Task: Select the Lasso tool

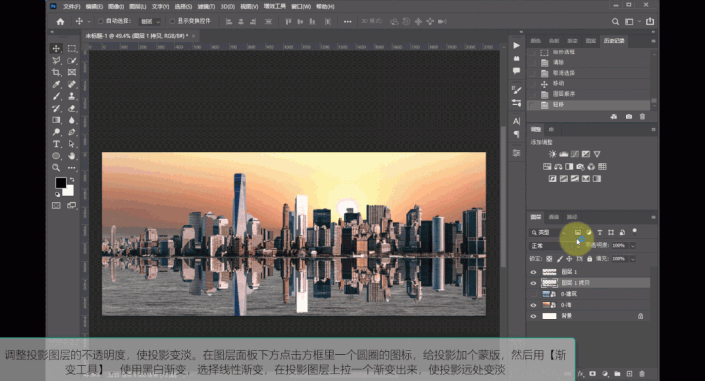Action: [56, 60]
